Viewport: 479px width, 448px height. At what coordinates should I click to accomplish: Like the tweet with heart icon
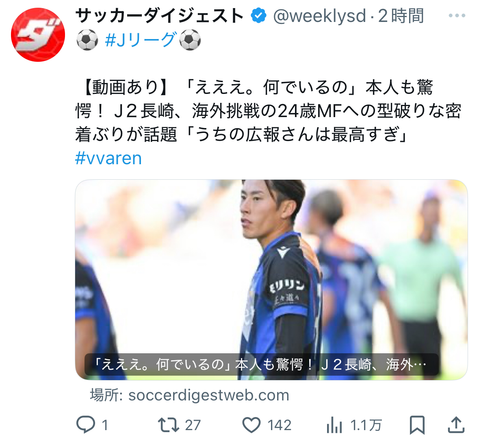pyautogui.click(x=251, y=425)
